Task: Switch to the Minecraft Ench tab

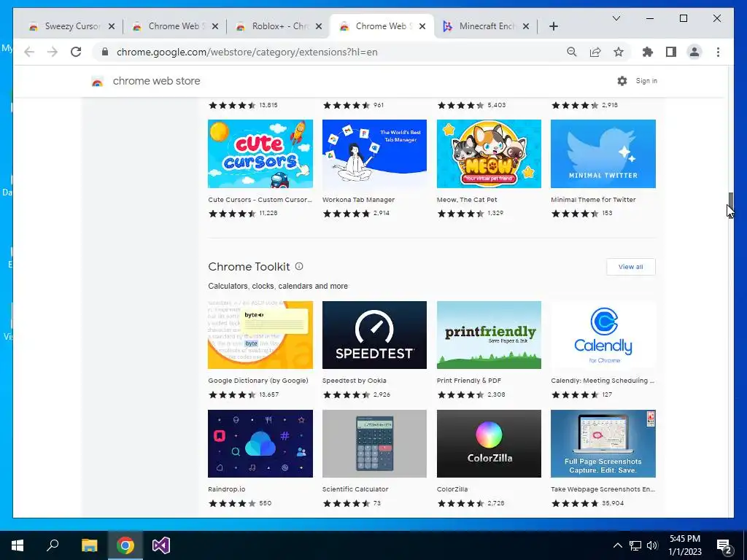Action: coord(486,26)
